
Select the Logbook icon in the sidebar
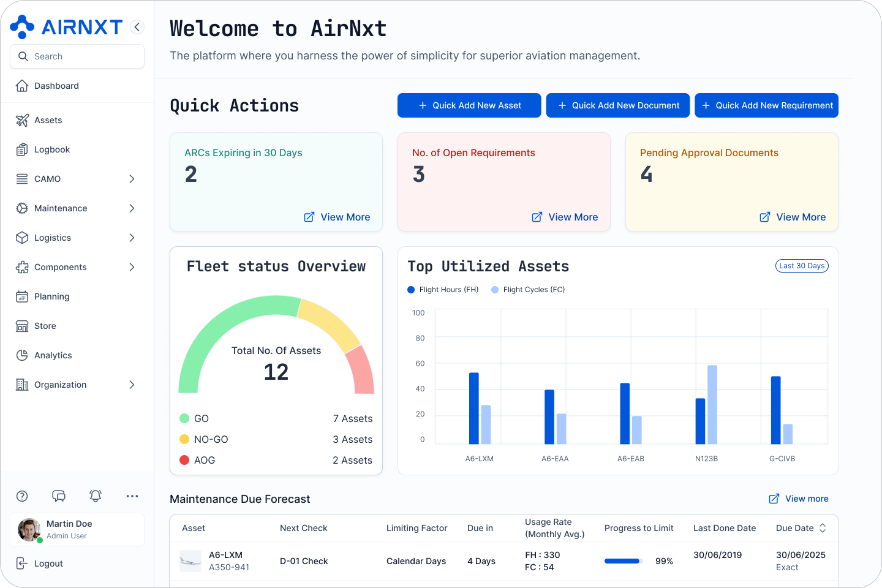[22, 149]
